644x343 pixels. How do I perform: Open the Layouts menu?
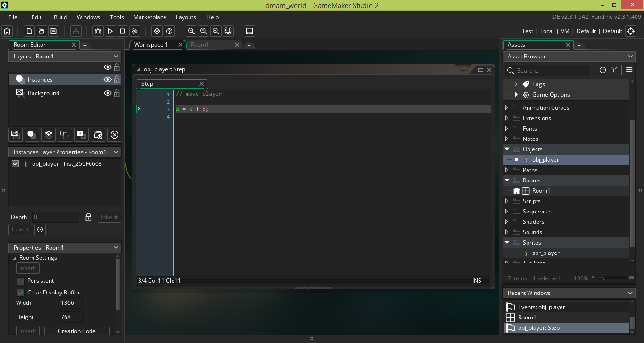(x=186, y=17)
